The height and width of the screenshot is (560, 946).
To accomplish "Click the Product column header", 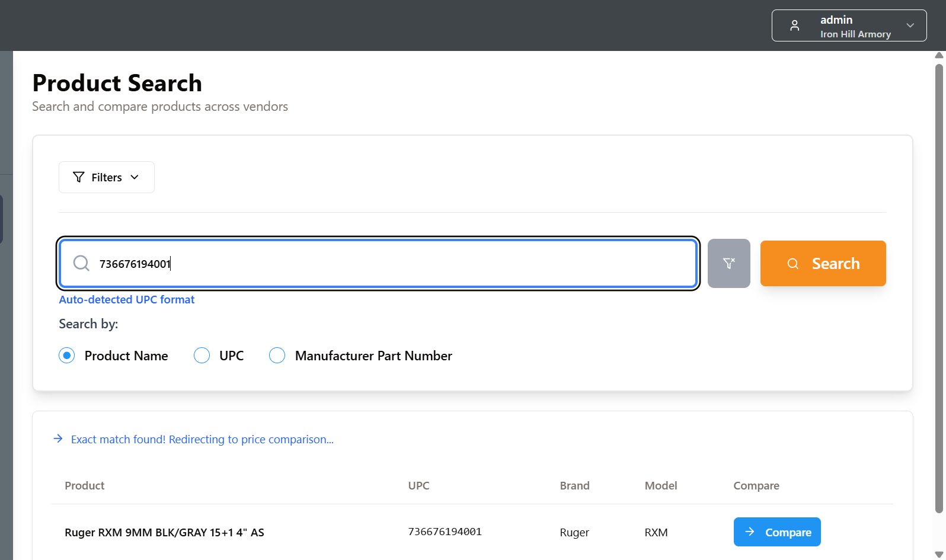I will 85,485.
